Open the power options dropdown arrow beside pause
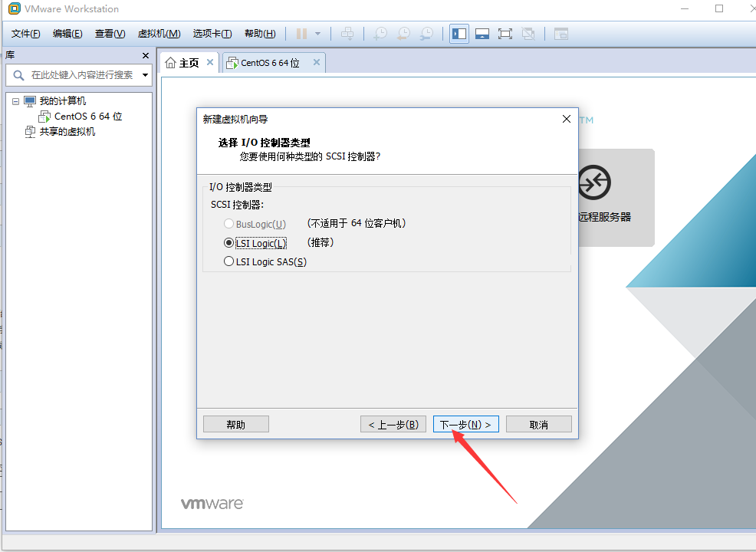This screenshot has width=756, height=552. pos(317,34)
